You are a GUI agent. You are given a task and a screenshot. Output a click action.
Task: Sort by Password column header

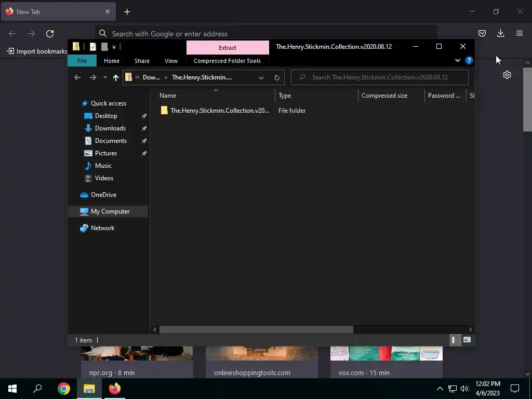[445, 96]
